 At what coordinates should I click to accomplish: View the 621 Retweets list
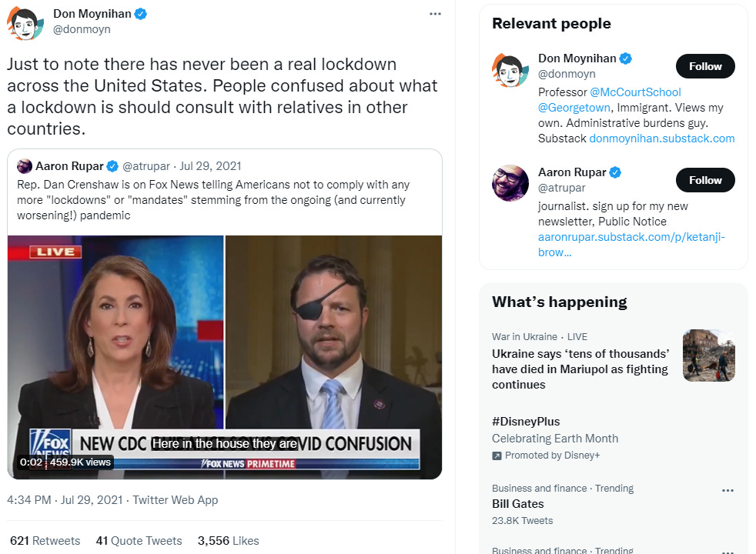(x=45, y=540)
